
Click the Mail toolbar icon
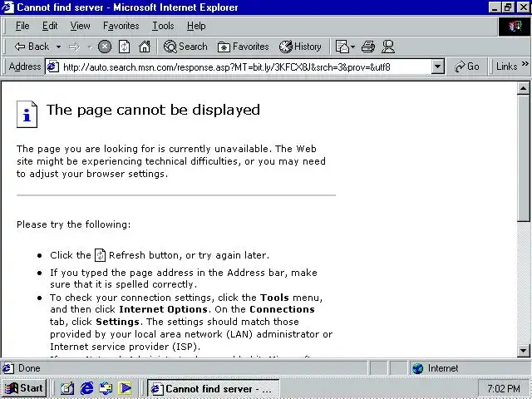342,47
